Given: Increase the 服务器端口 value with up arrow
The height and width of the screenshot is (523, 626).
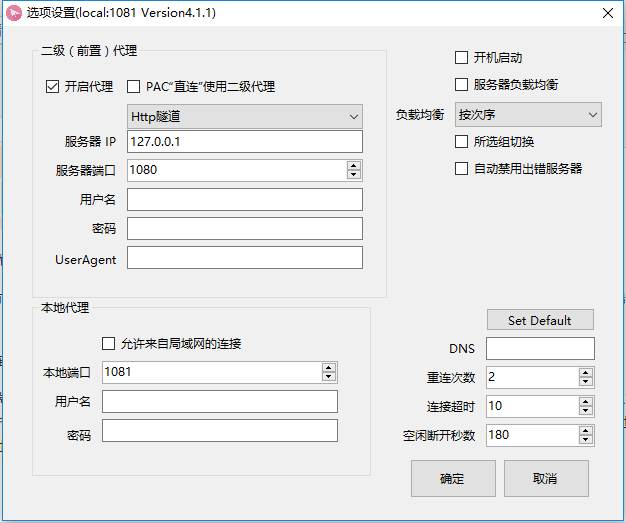Looking at the screenshot, I should [353, 165].
